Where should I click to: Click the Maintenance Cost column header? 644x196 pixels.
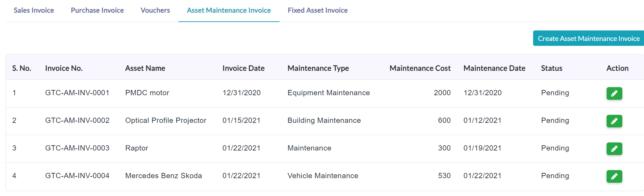420,68
